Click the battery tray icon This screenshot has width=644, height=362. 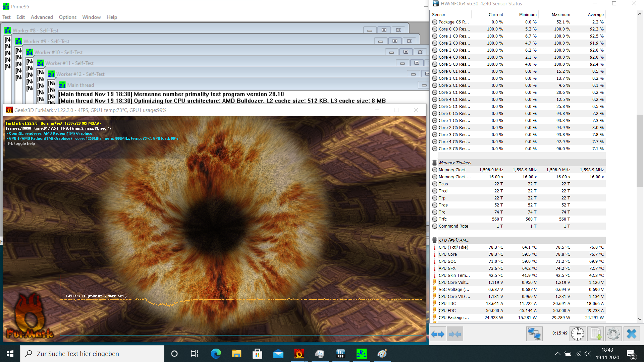[568, 354]
